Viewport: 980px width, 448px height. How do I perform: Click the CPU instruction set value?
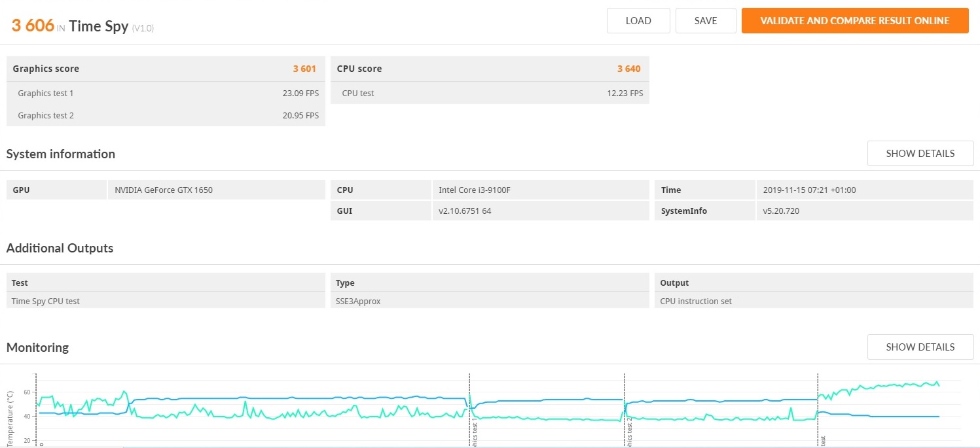point(696,302)
